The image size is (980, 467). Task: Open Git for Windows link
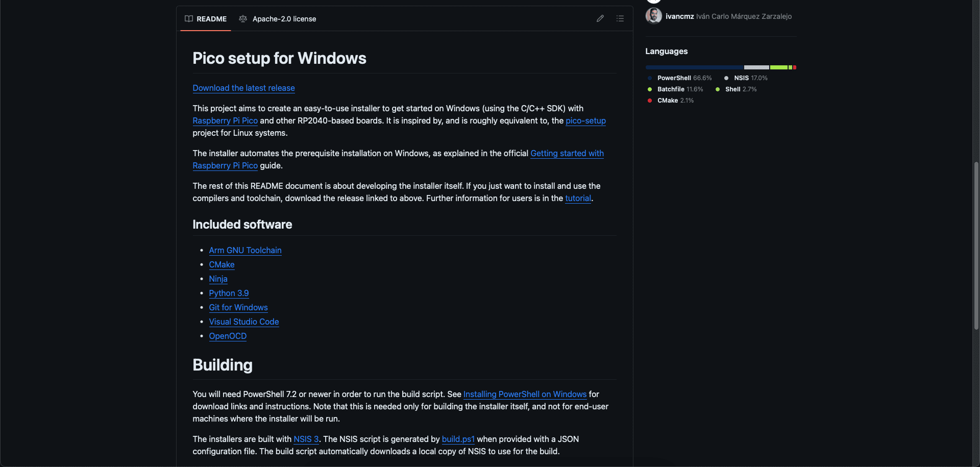click(238, 307)
